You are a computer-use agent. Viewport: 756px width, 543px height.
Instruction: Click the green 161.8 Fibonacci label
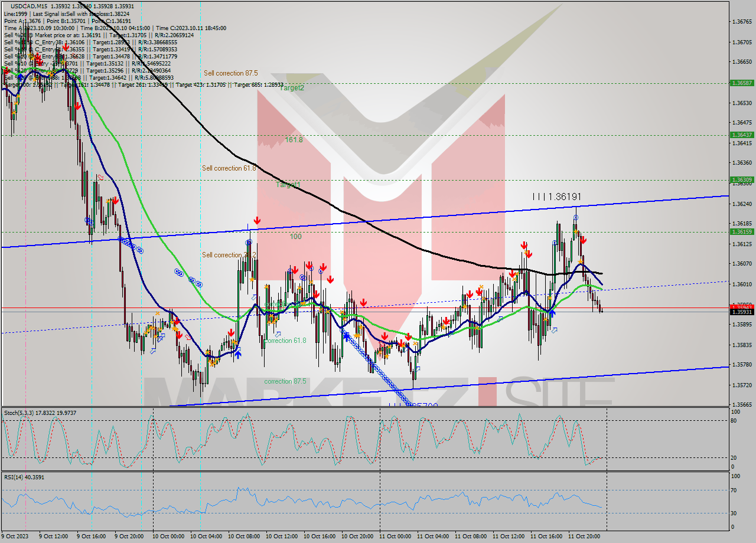[294, 140]
